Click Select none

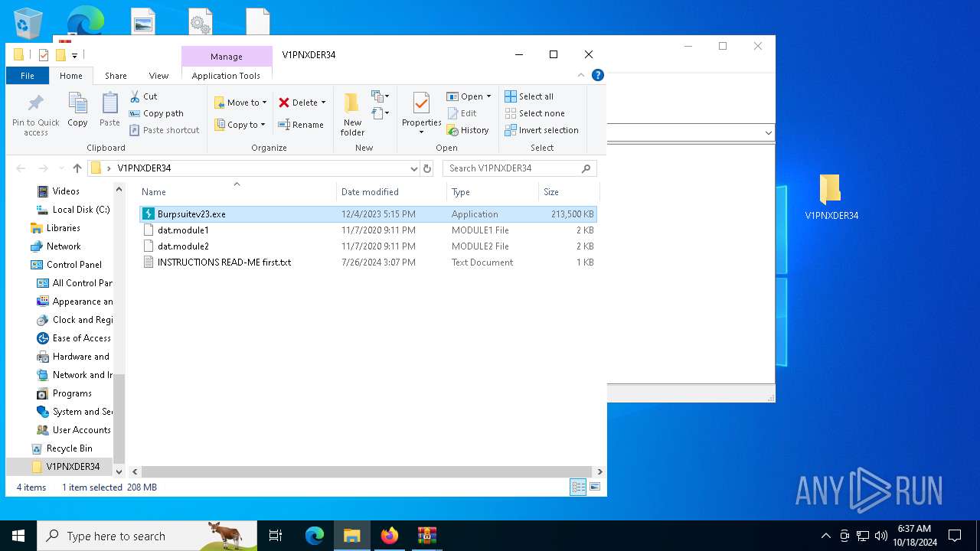[x=534, y=113]
